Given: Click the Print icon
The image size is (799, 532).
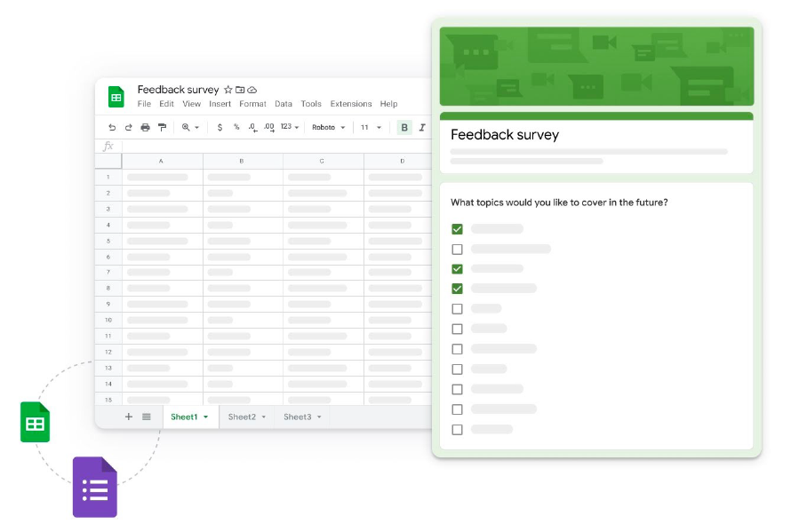Looking at the screenshot, I should tap(145, 127).
